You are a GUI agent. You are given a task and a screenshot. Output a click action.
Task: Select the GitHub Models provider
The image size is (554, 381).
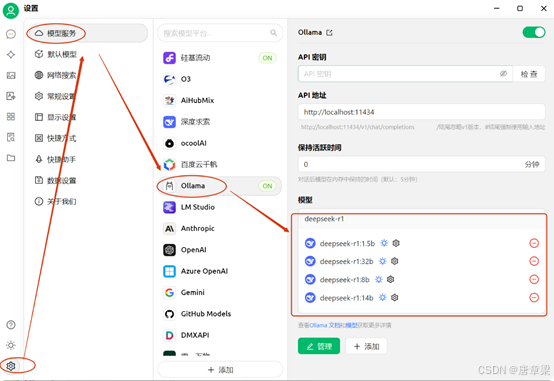pos(219,314)
